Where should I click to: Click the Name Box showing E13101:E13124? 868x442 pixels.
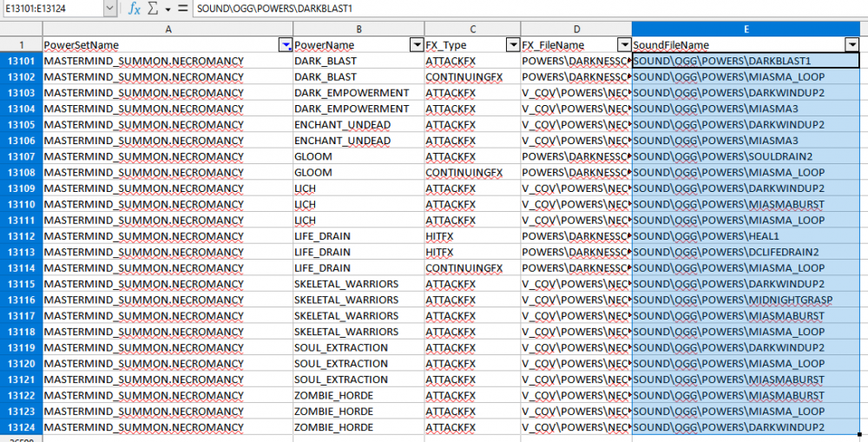point(50,9)
